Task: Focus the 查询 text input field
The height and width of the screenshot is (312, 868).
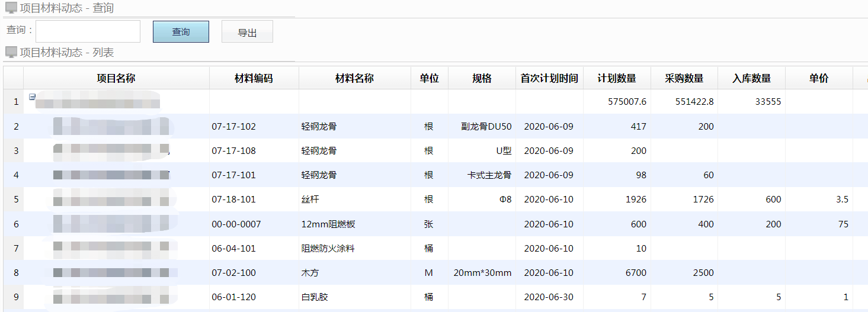Action: [x=88, y=32]
